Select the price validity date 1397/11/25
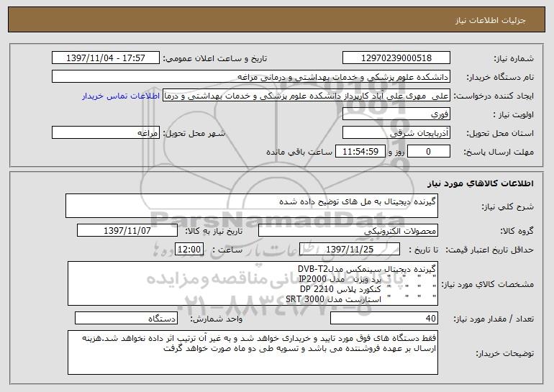The image size is (554, 392). (x=350, y=249)
